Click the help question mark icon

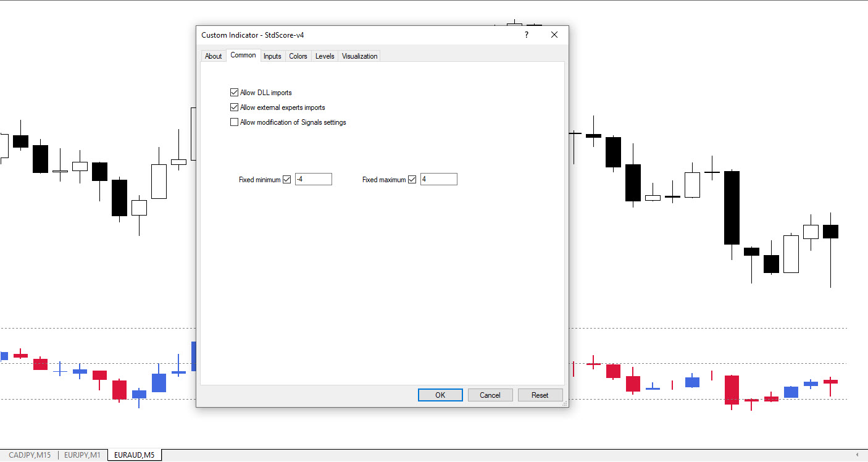(527, 35)
